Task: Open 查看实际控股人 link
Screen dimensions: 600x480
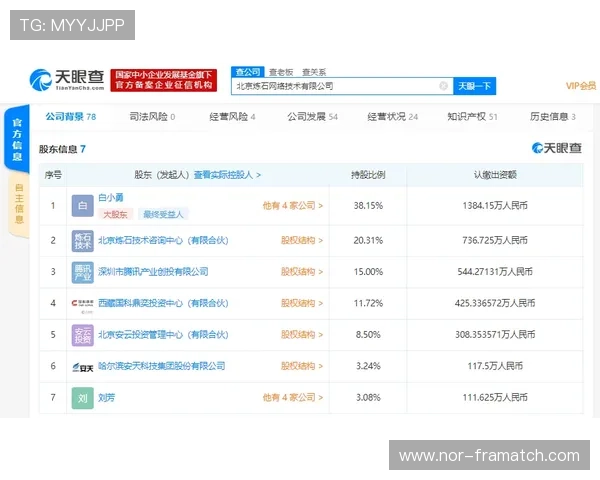Action: 227,175
